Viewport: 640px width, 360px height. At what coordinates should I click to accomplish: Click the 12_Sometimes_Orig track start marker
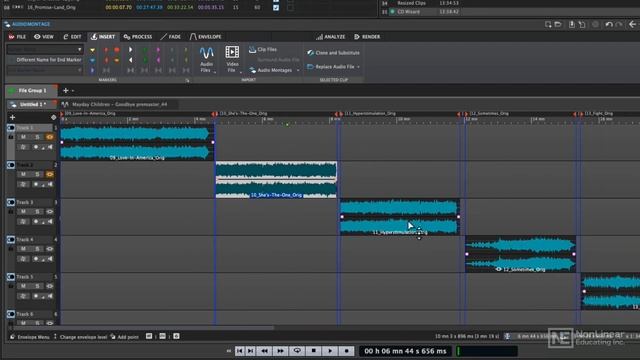(x=466, y=114)
